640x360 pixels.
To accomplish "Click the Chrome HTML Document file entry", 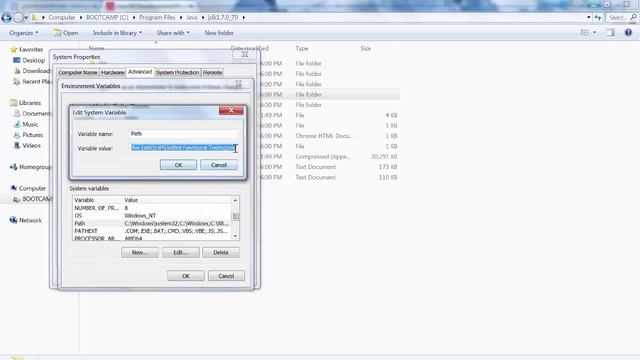I will pyautogui.click(x=324, y=136).
